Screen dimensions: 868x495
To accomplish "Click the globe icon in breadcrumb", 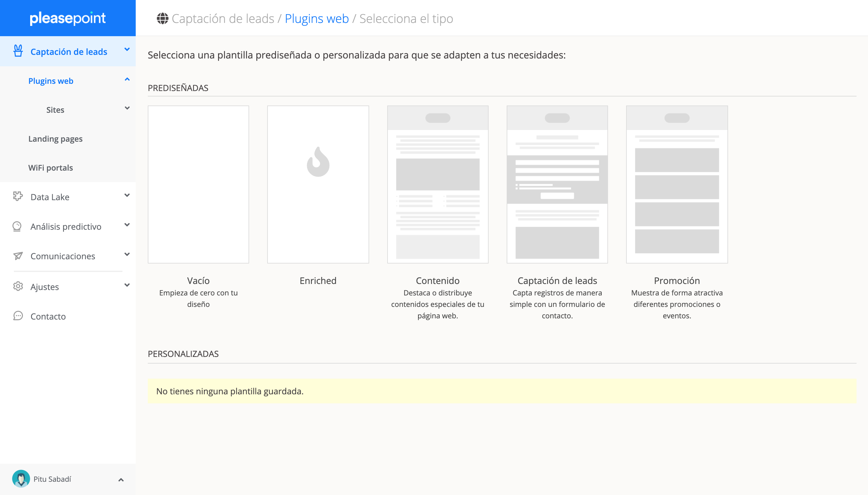I will (x=163, y=18).
